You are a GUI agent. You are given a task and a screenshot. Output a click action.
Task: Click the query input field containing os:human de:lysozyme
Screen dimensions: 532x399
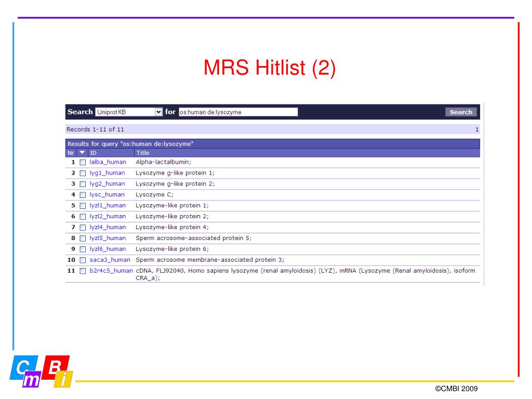(238, 112)
